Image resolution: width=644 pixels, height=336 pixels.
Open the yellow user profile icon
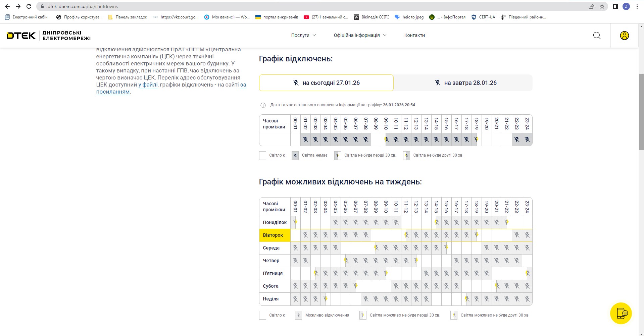(x=624, y=36)
